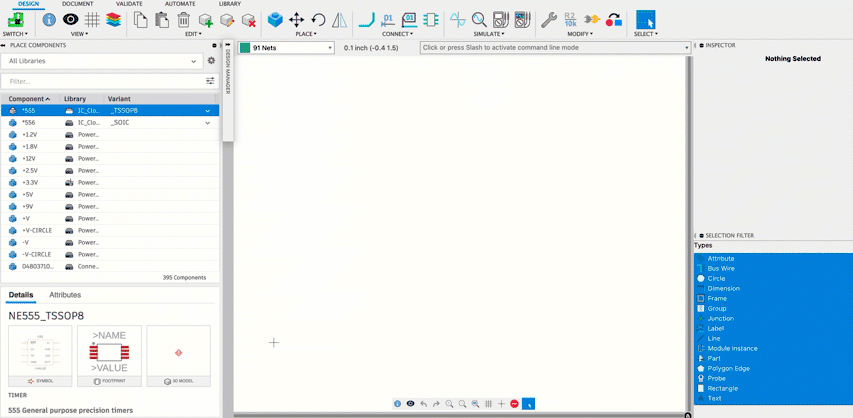Select the Mirror tool icon
The width and height of the screenshot is (853, 418).
[x=339, y=20]
